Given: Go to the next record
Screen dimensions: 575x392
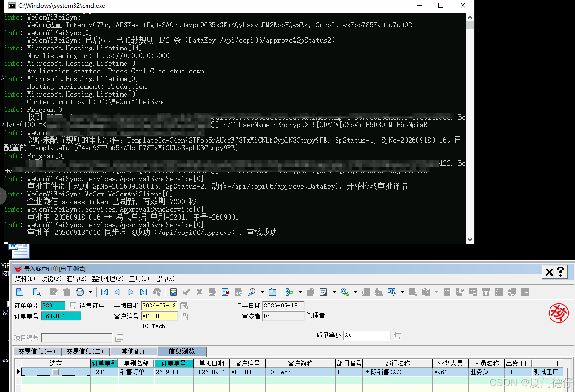Looking at the screenshot, I should coord(131,292).
